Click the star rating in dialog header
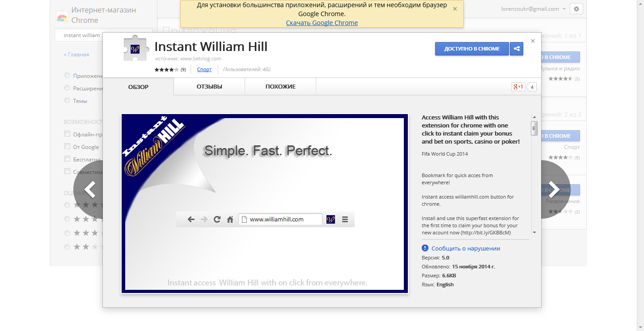Viewport: 644px width, 331px height. tap(166, 69)
